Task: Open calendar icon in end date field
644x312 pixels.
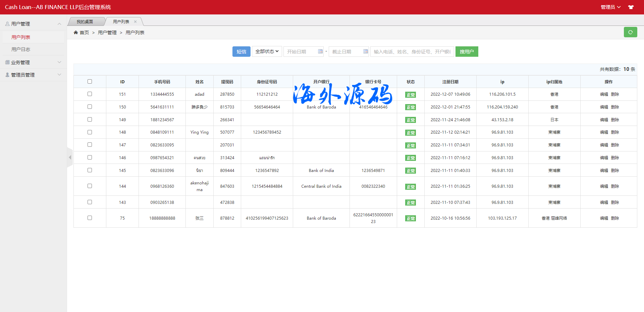Action: tap(365, 51)
